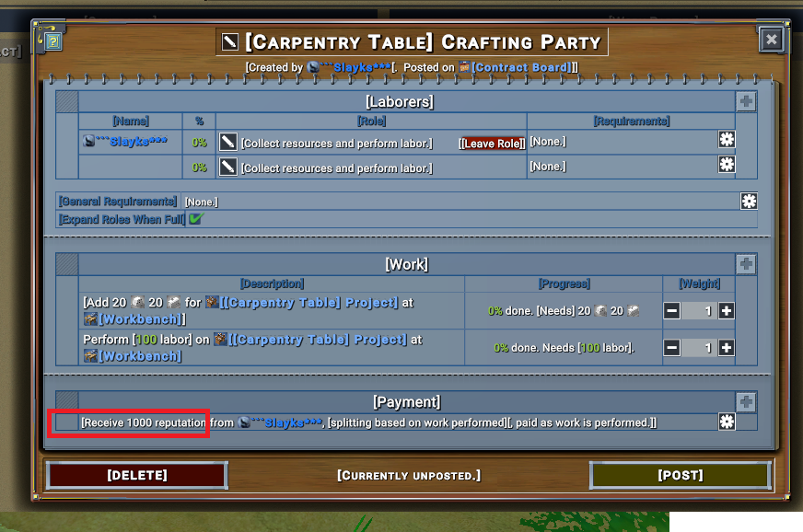803x532 pixels.
Task: Open gear settings for the empty laborer role
Action: 727,165
